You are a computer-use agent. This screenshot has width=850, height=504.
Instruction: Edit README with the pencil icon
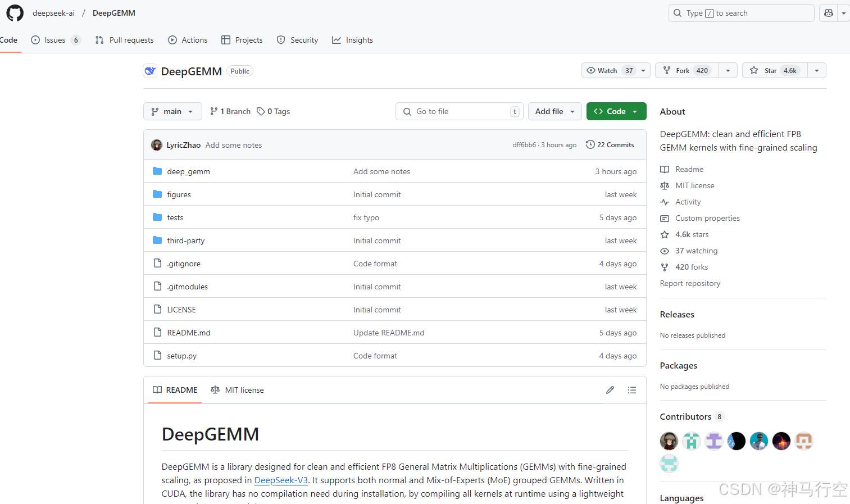coord(610,390)
